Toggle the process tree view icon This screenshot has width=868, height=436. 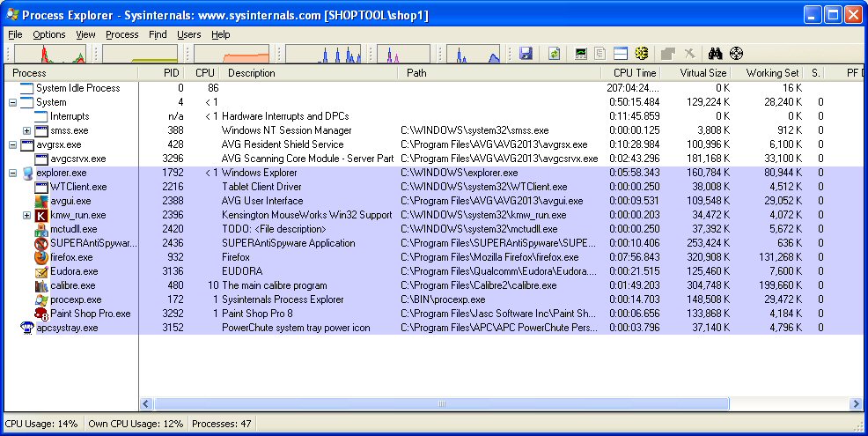pyautogui.click(x=600, y=53)
